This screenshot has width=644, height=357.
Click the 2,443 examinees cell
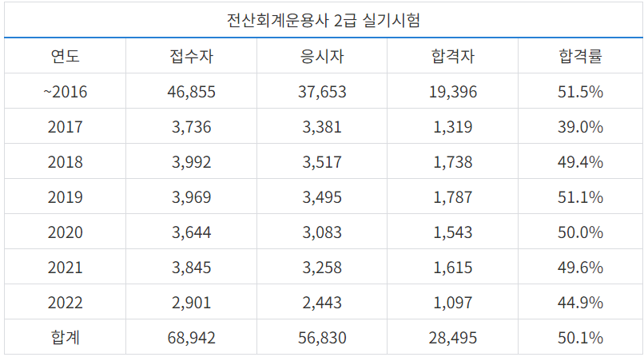(322, 303)
